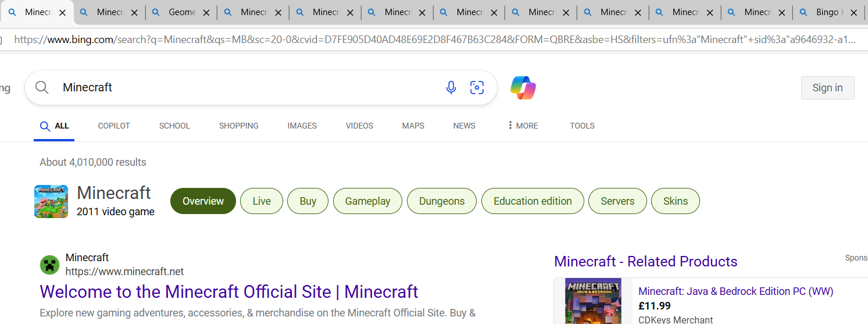Open the COPILOT search tab
This screenshot has width=868, height=324.
(x=114, y=126)
